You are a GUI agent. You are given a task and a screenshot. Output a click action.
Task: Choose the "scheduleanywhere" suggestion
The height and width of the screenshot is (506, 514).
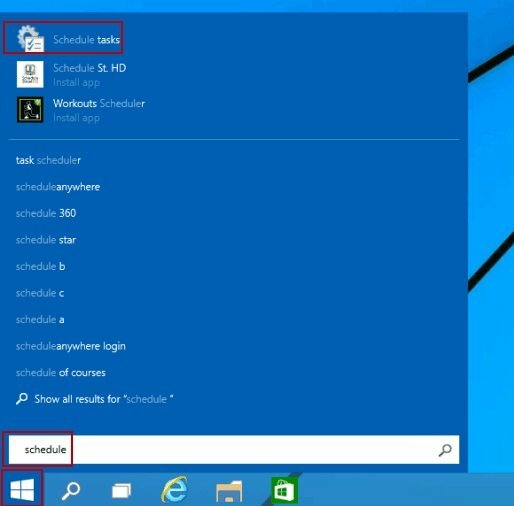[x=58, y=187]
